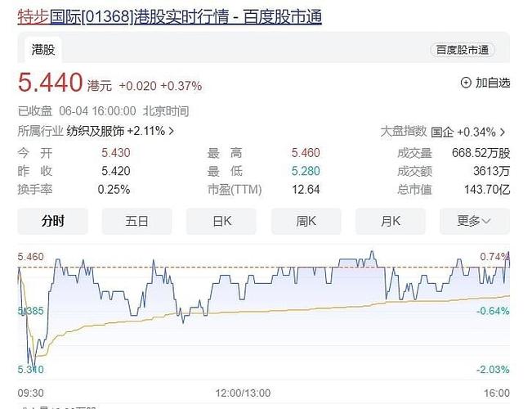Click the 最高 value 5.460

coord(306,153)
